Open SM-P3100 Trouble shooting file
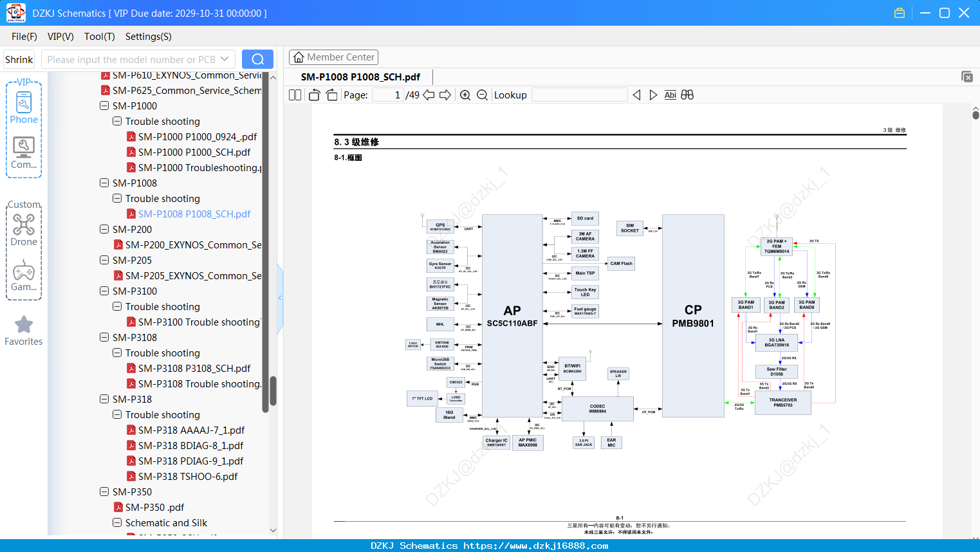Viewport: 980px width, 552px height. pos(199,322)
